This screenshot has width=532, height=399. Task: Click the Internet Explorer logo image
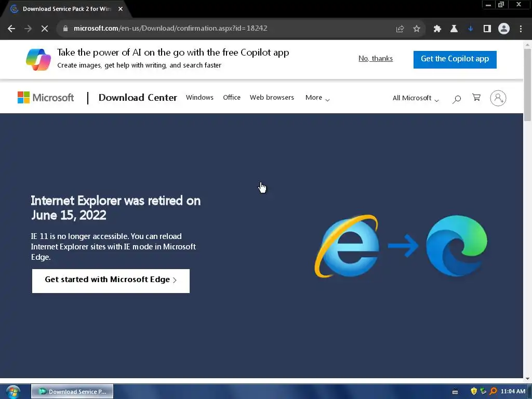(x=347, y=246)
